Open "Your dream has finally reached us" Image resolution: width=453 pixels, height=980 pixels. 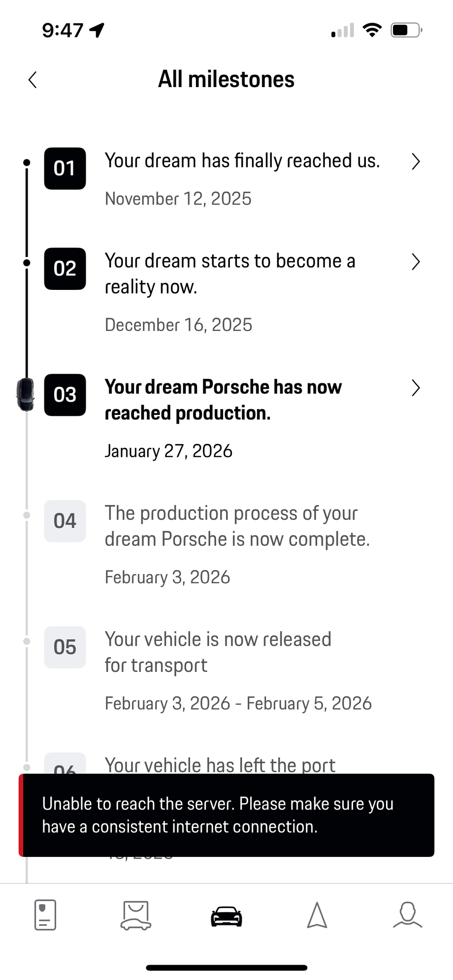coord(242,161)
